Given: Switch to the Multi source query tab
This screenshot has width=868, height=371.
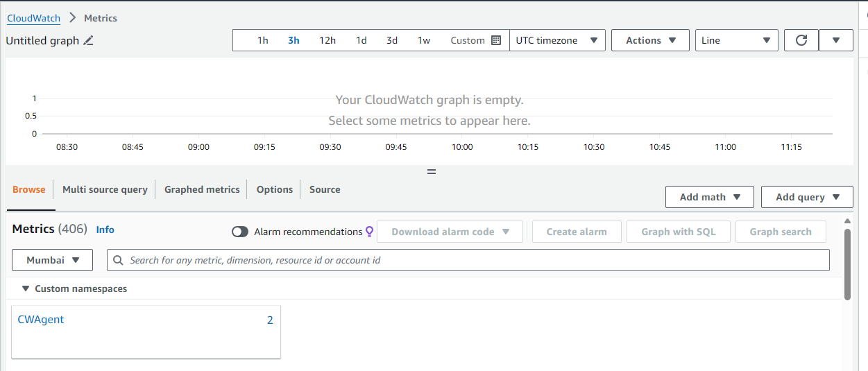Looking at the screenshot, I should tap(105, 189).
